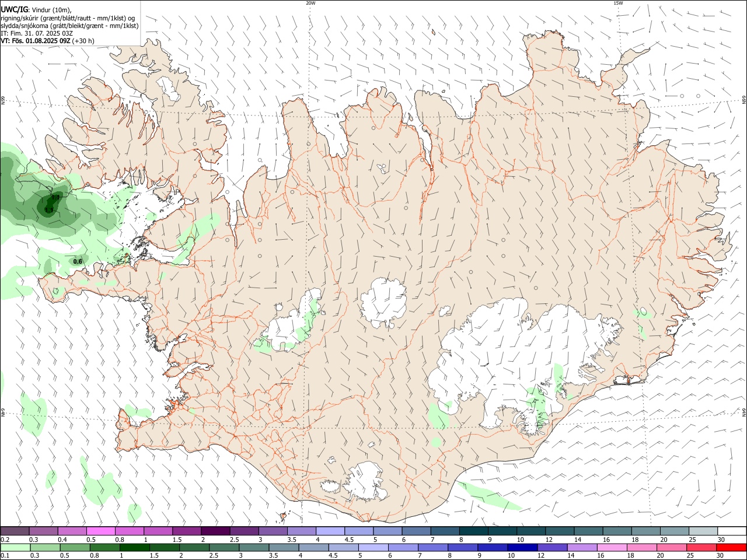This screenshot has width=747, height=560.
Task: Select the pale periwinkle 4 swatch, upper legend
Action: pos(330,531)
